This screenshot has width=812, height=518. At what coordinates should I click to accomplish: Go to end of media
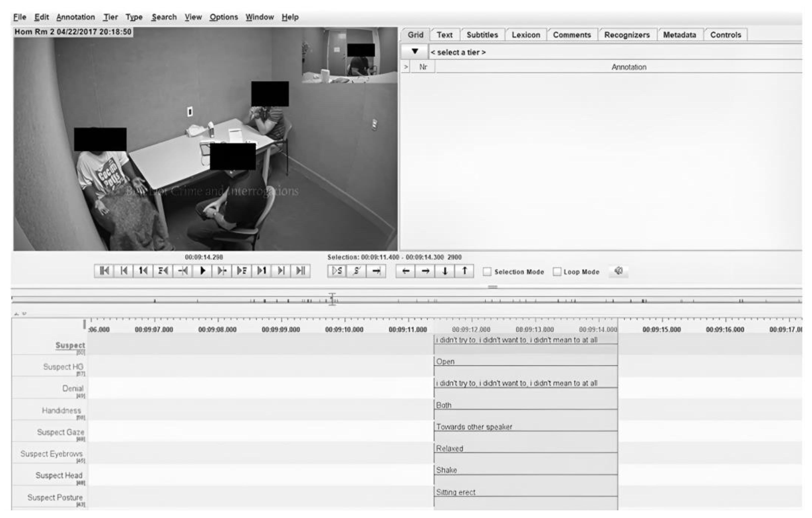click(301, 271)
